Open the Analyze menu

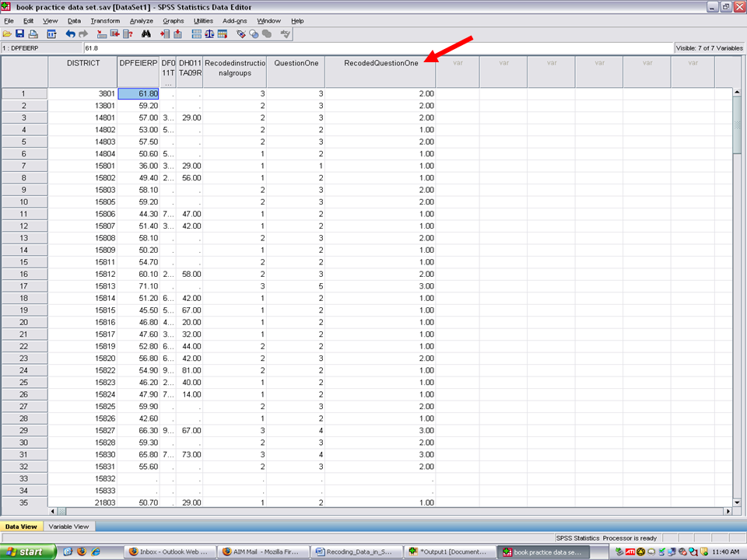click(141, 21)
